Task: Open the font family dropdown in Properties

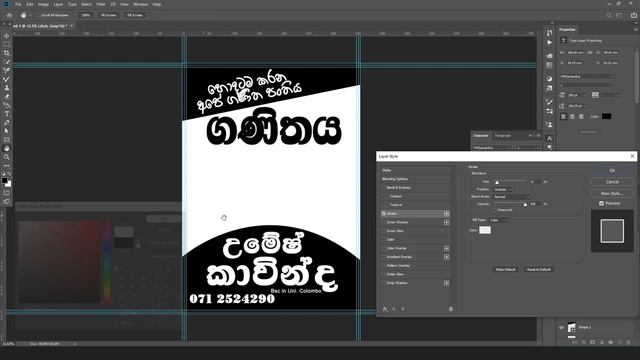Action: (x=587, y=76)
